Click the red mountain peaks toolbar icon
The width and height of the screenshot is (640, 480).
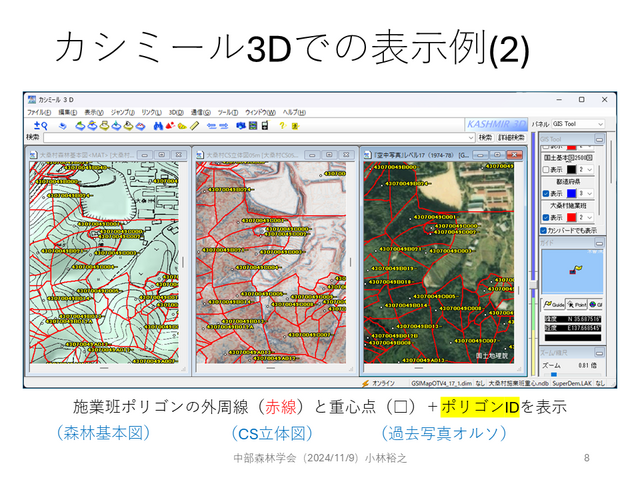[x=170, y=126]
